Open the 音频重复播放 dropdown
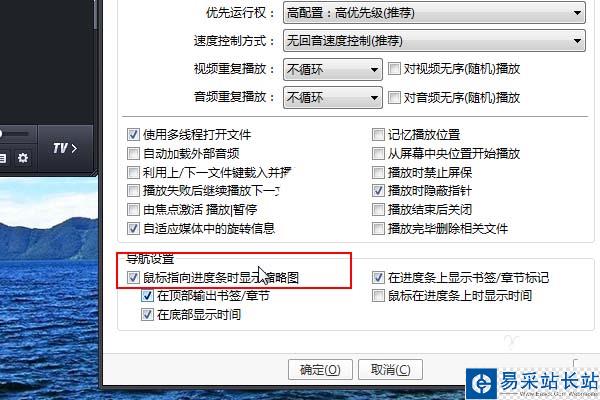This screenshot has width=600, height=400. [333, 98]
